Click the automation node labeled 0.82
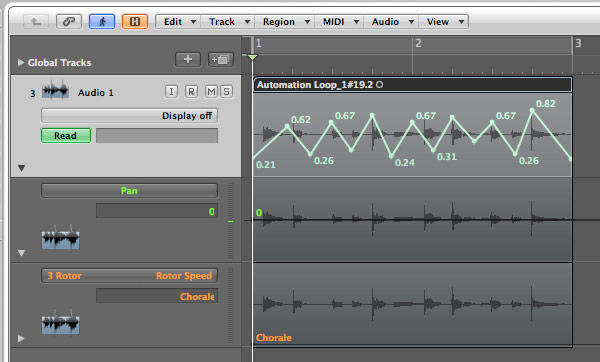This screenshot has height=362, width=600. coord(532,110)
